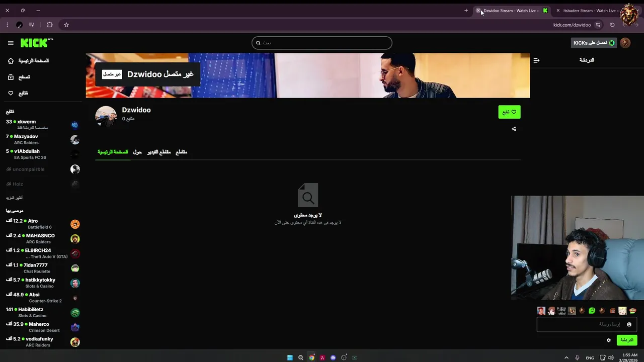Screen dimensions: 644x362
Task: Show hidden tray icons chevron
Action: [567, 357]
